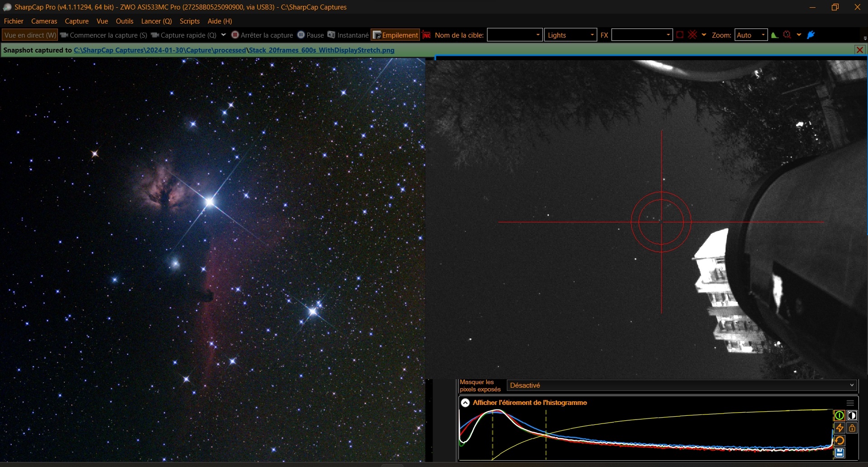Toggle the green power stretch button
This screenshot has height=467, width=868.
[x=839, y=415]
